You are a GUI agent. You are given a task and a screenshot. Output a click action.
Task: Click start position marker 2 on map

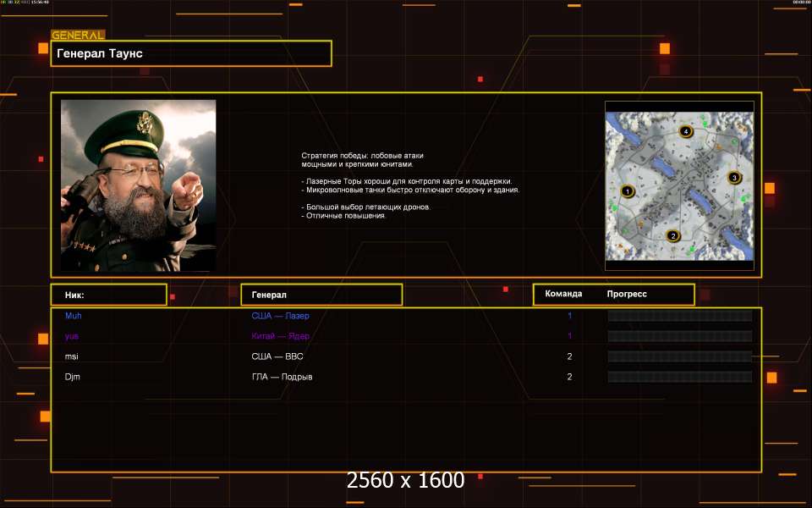tap(673, 235)
